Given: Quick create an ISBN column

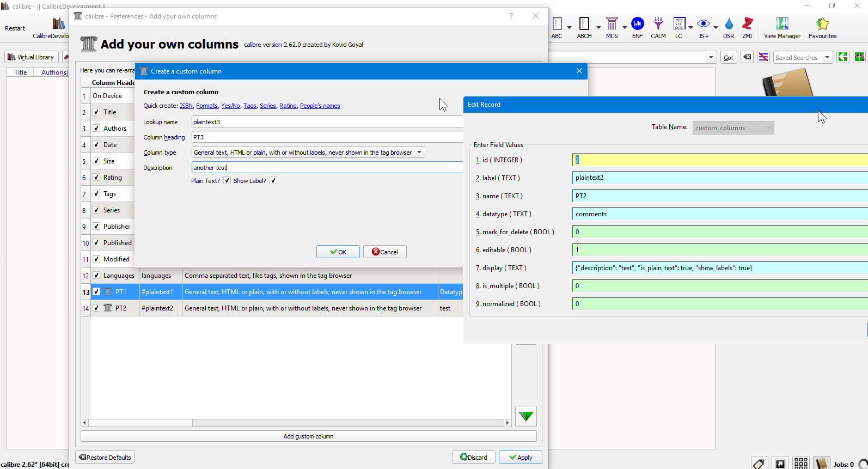Looking at the screenshot, I should click(x=186, y=106).
